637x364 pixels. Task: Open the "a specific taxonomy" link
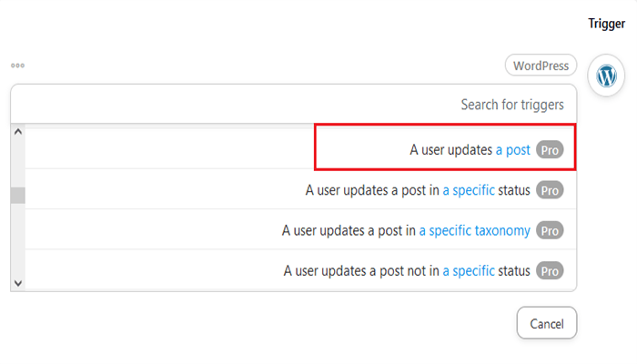[474, 230]
